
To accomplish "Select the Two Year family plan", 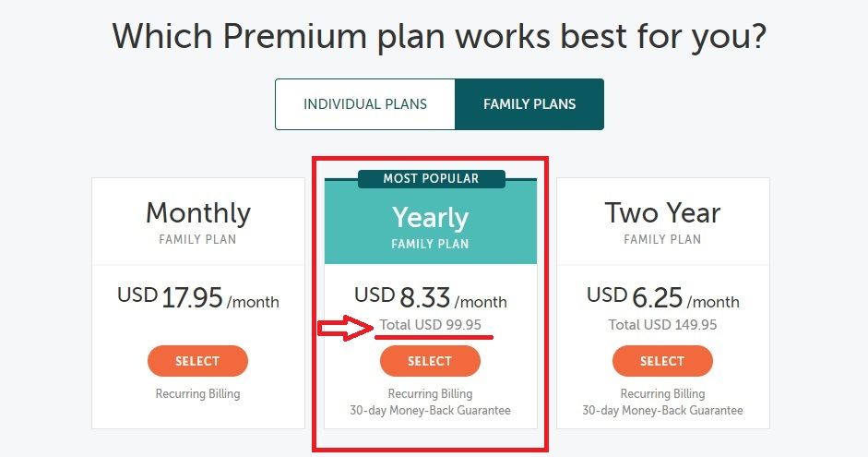I will click(662, 361).
